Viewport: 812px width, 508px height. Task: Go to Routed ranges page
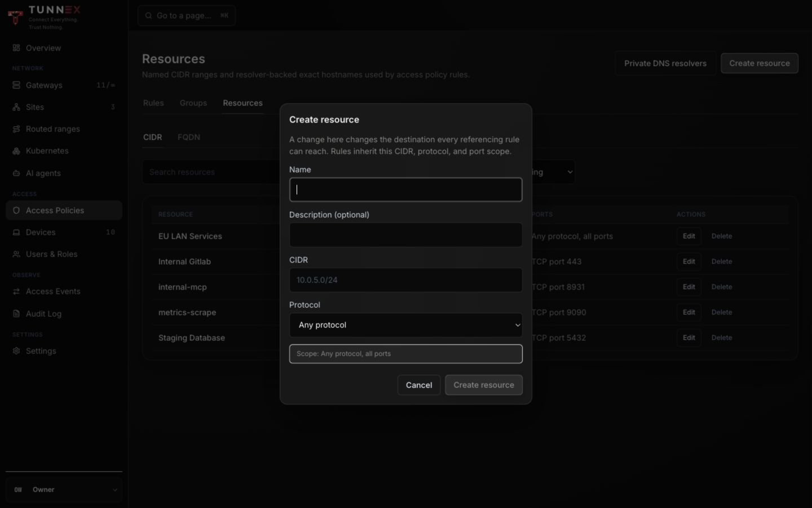click(x=64, y=129)
